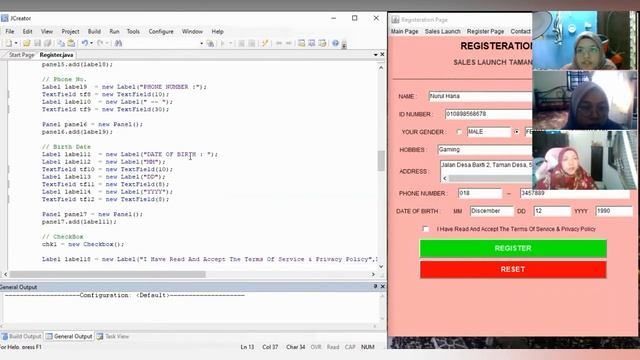Switch to the Start Page tab
This screenshot has width=640, height=360.
coord(22,55)
